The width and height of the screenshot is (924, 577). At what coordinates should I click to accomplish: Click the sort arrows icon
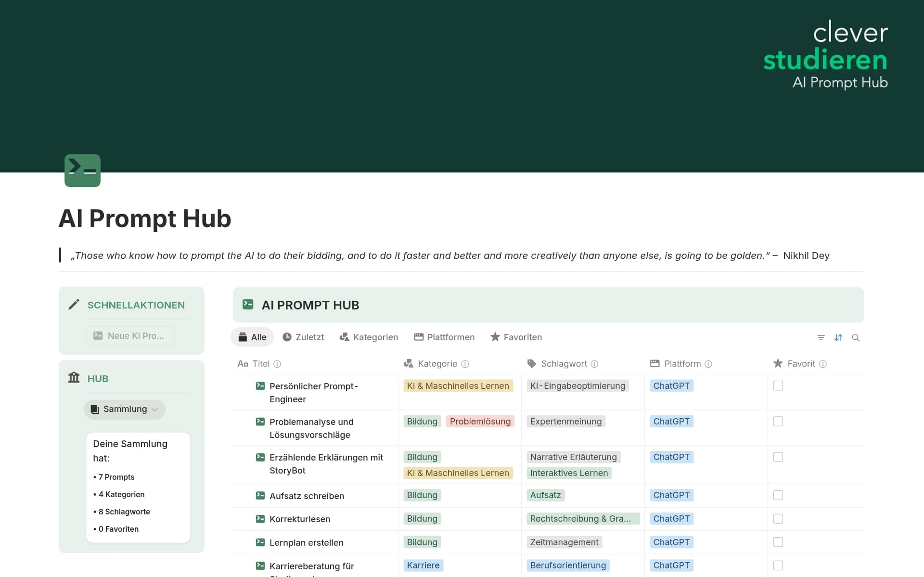point(838,338)
